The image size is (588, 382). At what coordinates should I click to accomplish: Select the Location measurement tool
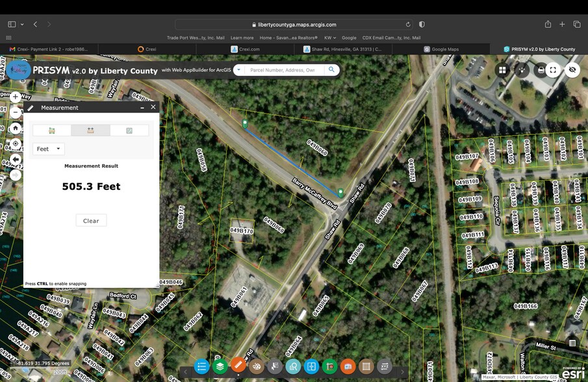coord(129,131)
